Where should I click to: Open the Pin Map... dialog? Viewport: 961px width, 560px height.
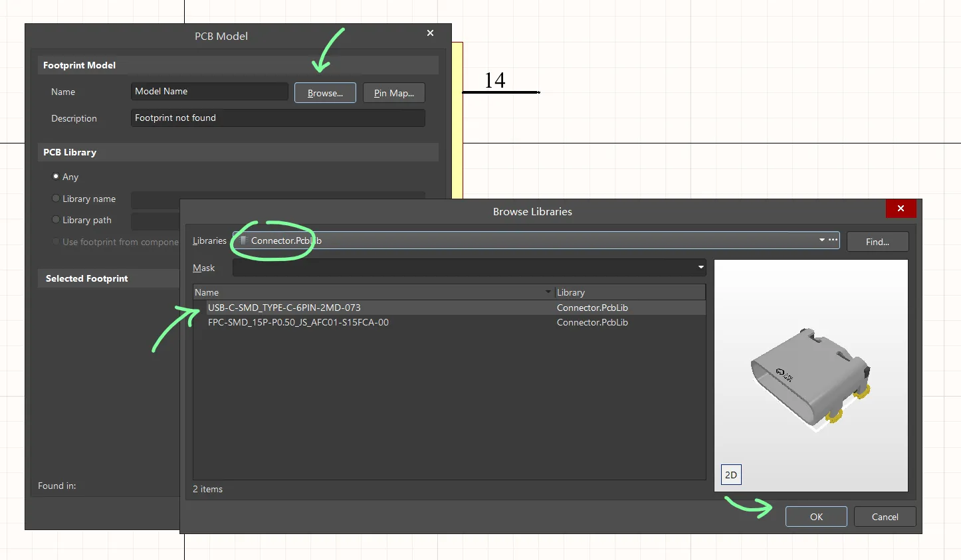point(394,93)
